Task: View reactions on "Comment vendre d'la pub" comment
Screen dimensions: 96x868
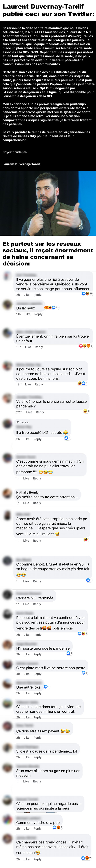Action: coord(57,827)
